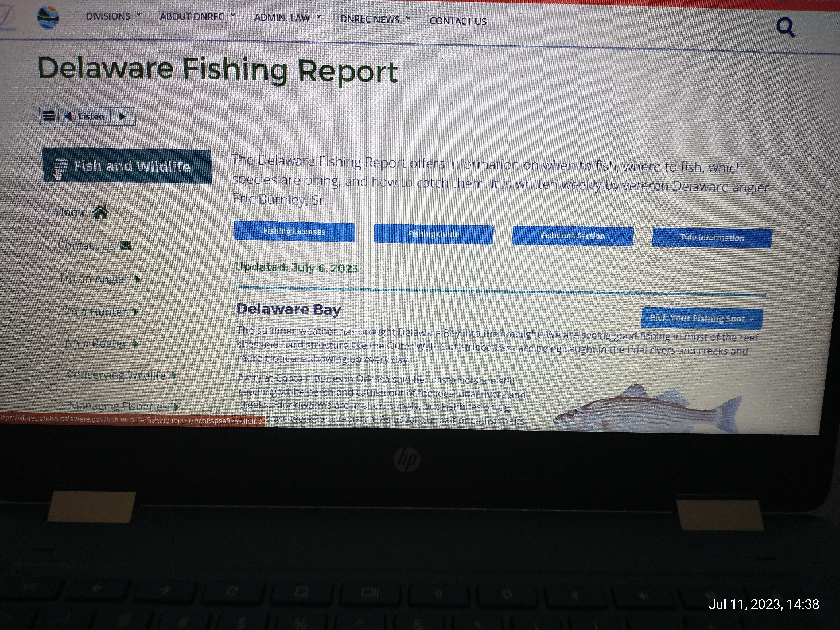Screen dimensions: 840x630
Task: Play the page audio with the play arrow
Action: coord(123,117)
